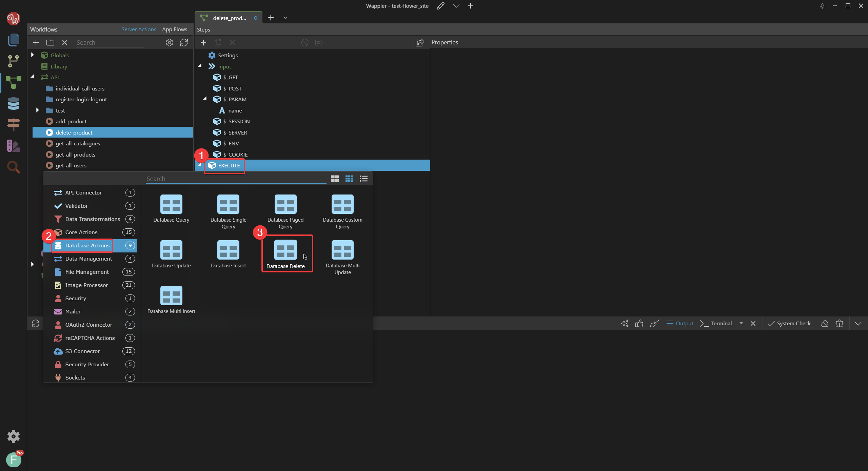Choose the Database Multi Update action

(342, 258)
